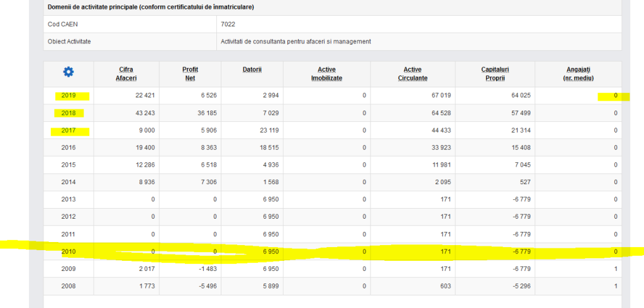Image resolution: width=644 pixels, height=308 pixels.
Task: Click the Angajați (nr. mediu) header
Action: point(579,74)
